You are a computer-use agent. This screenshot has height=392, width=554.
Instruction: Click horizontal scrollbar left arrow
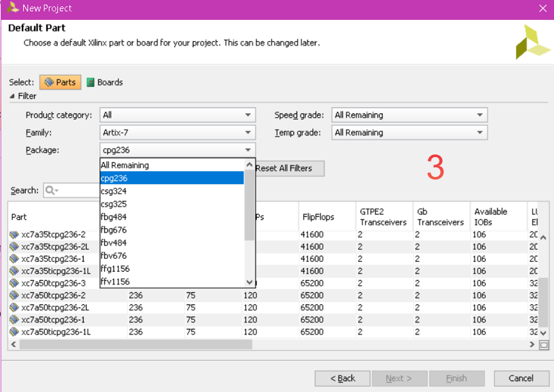click(x=14, y=344)
